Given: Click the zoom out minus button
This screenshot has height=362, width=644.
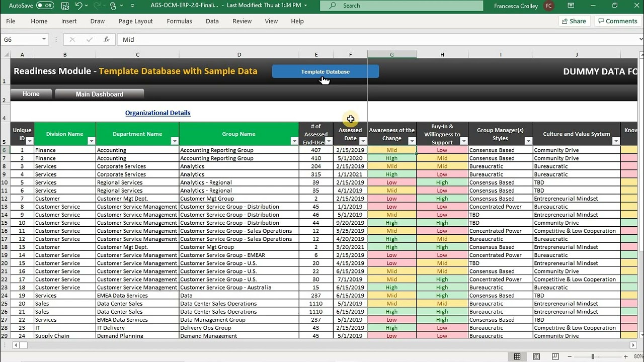Looking at the screenshot, I should tap(569, 356).
